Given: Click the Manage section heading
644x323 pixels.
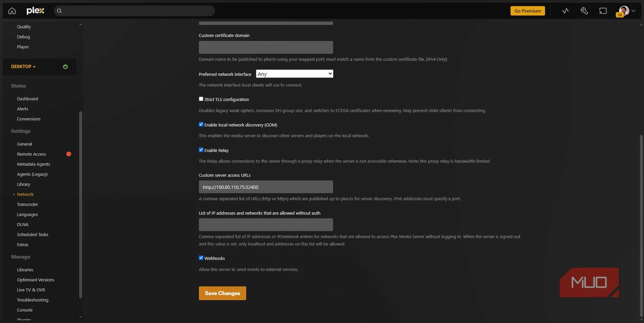Looking at the screenshot, I should 20,257.
